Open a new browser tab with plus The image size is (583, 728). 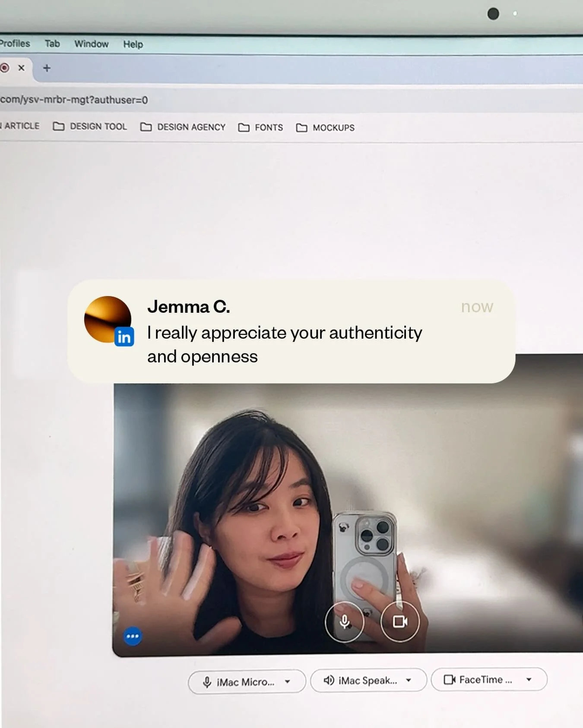[47, 68]
